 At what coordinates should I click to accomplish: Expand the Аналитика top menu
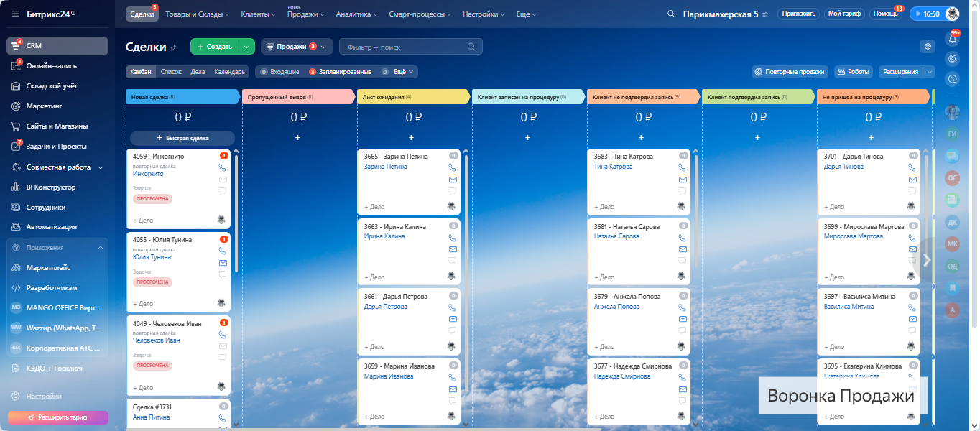[x=358, y=14]
